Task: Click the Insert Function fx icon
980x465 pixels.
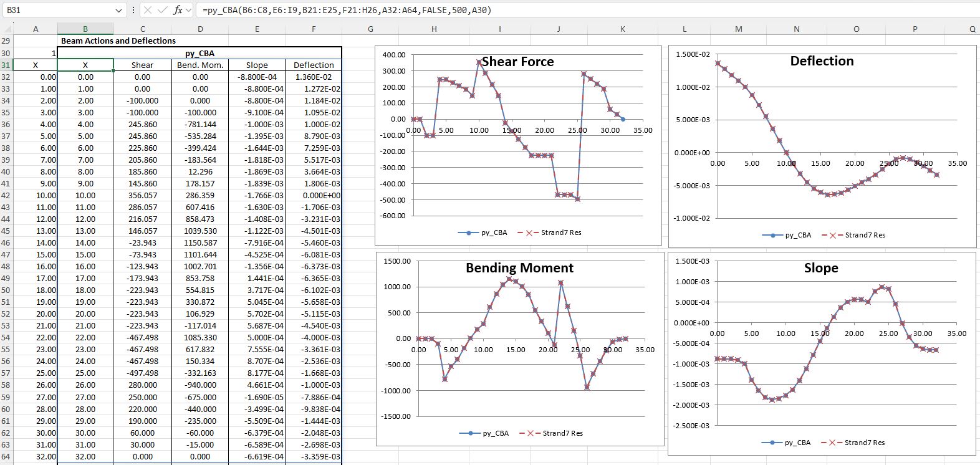Action: 178,10
